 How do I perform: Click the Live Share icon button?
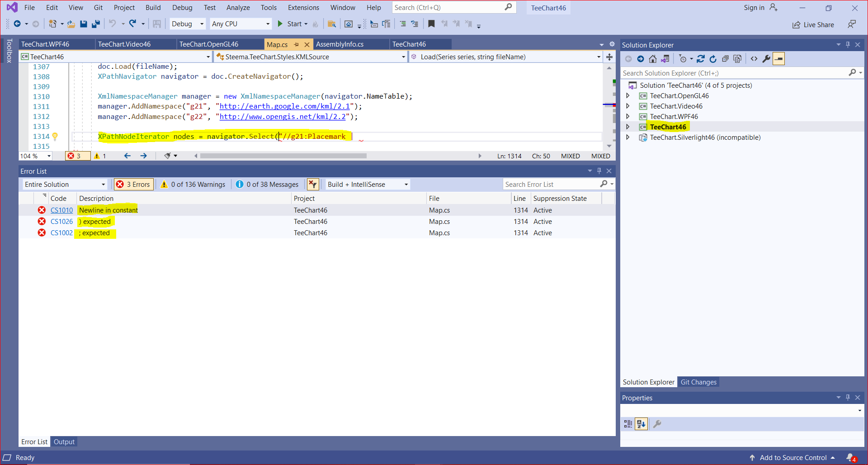813,25
